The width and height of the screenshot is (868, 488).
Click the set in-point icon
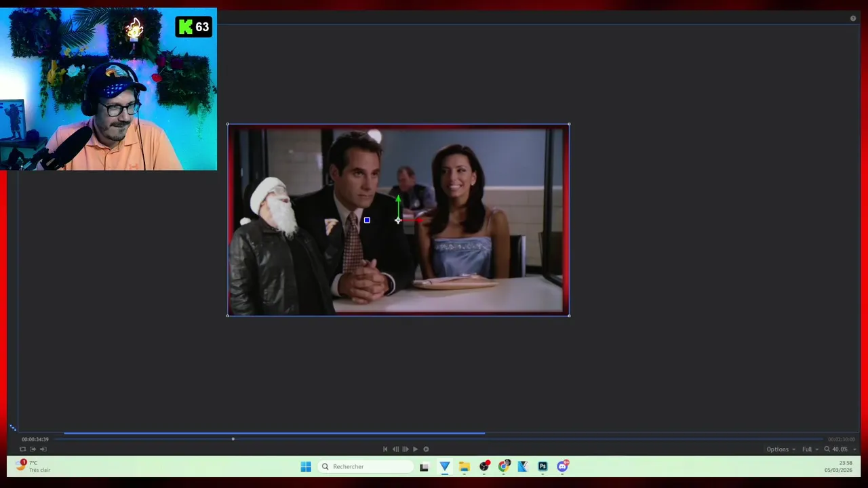coord(33,449)
